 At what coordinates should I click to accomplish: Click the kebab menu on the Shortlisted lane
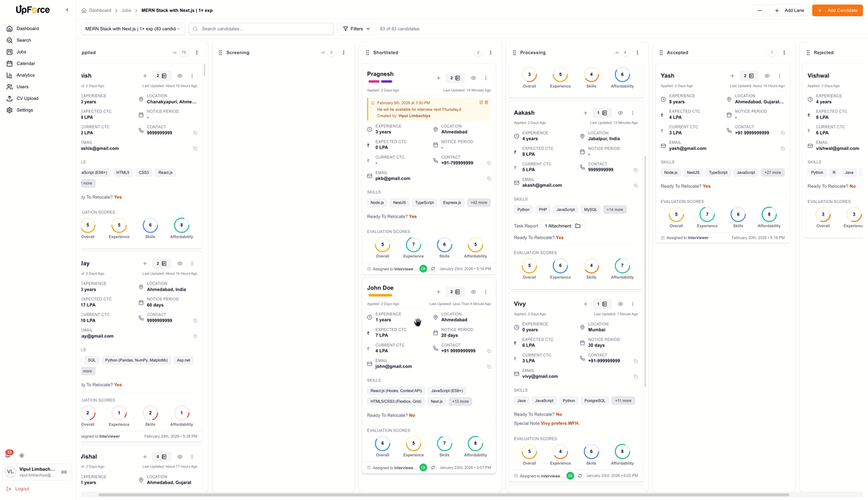point(491,52)
